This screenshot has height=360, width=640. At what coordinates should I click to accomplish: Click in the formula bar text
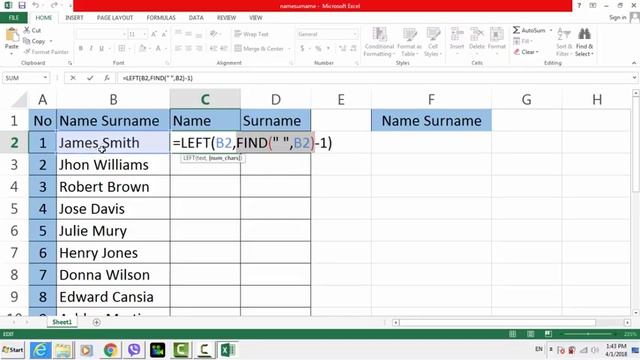158,78
